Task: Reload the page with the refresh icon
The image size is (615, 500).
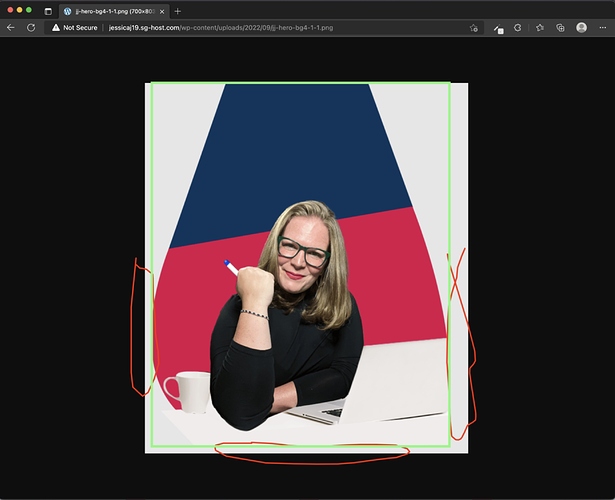Action: click(x=31, y=28)
